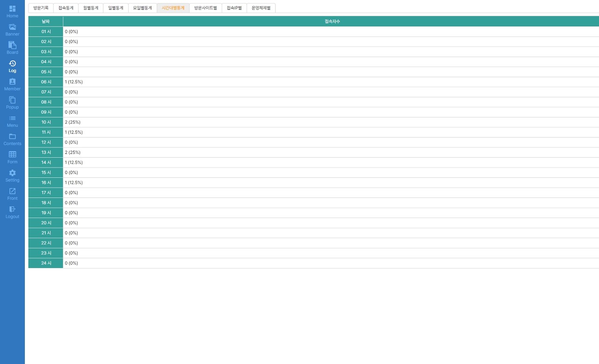599x364 pixels.
Task: Click the 16 시 row label
Action: coord(45,182)
